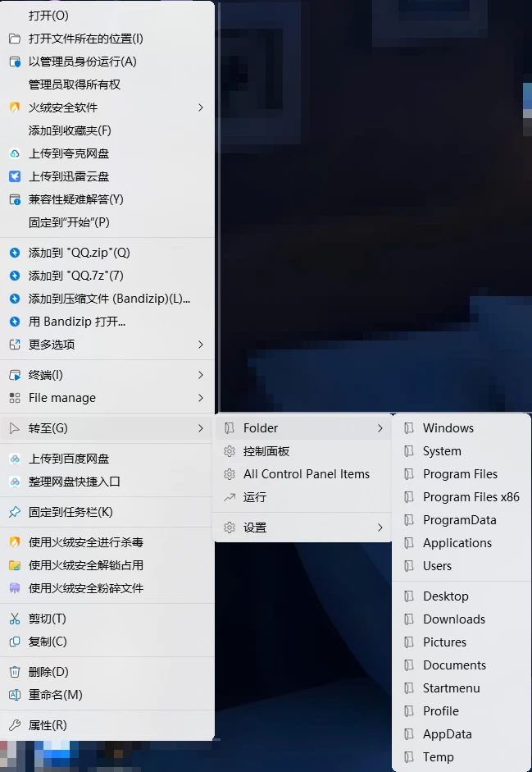Click the Huorong icon beside 火绒安全软件
532x772 pixels.
pyautogui.click(x=15, y=107)
